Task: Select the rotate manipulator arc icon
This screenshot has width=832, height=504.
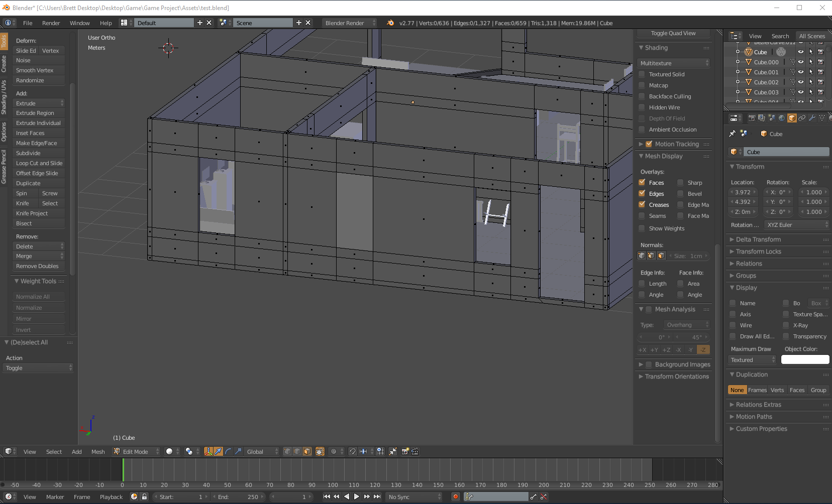Action: 228,451
